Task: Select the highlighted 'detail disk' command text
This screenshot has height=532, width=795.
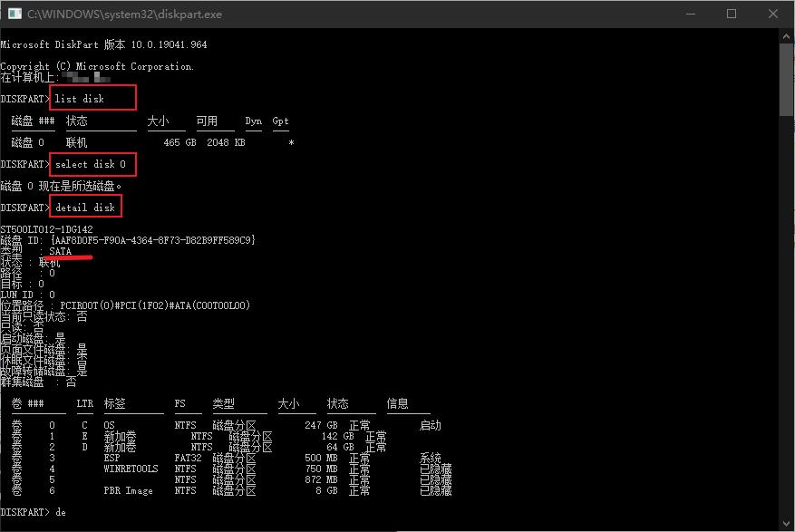Action: pos(85,206)
